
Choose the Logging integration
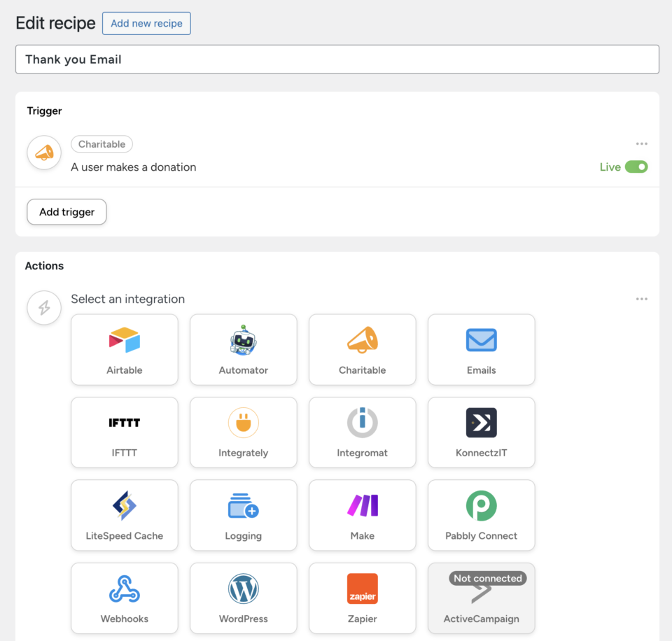pyautogui.click(x=244, y=515)
